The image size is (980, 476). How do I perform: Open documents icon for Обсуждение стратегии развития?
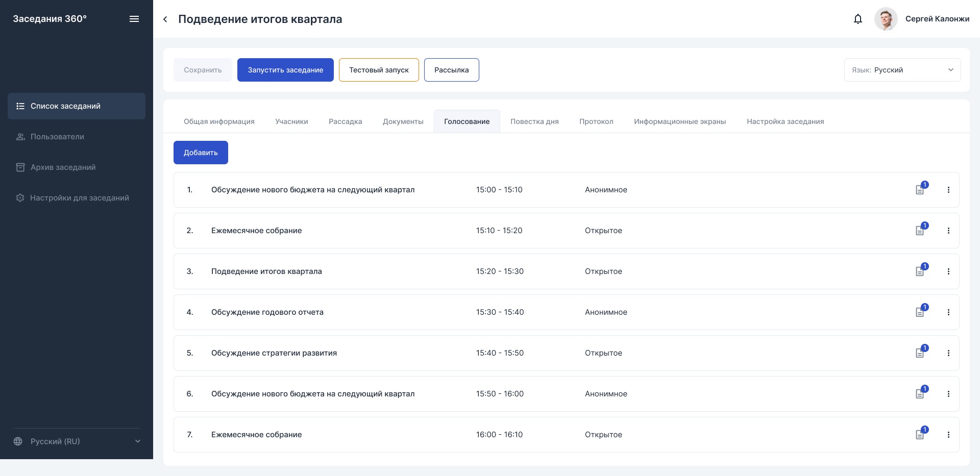(920, 353)
